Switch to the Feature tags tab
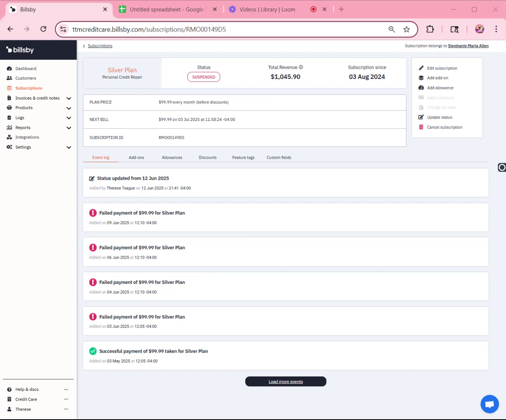The width and height of the screenshot is (506, 420). click(x=243, y=157)
